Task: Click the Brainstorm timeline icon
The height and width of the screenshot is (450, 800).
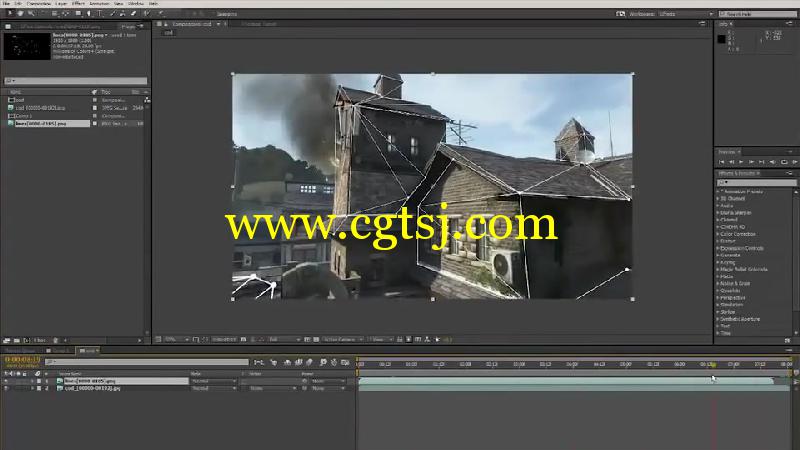Action: tap(322, 362)
